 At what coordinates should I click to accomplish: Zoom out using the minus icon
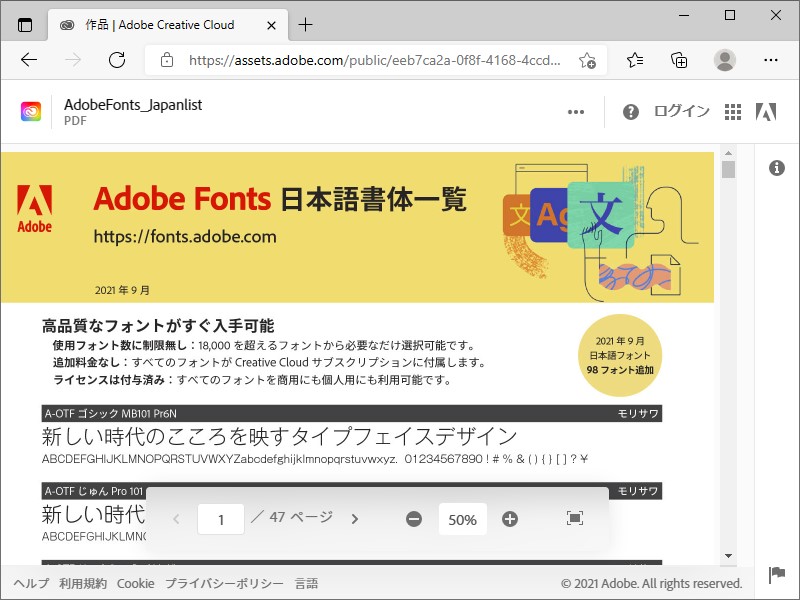click(x=414, y=519)
